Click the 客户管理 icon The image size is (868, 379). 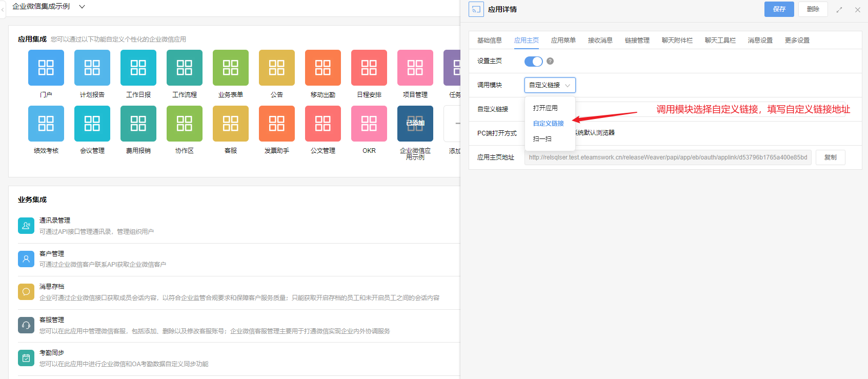tap(26, 259)
